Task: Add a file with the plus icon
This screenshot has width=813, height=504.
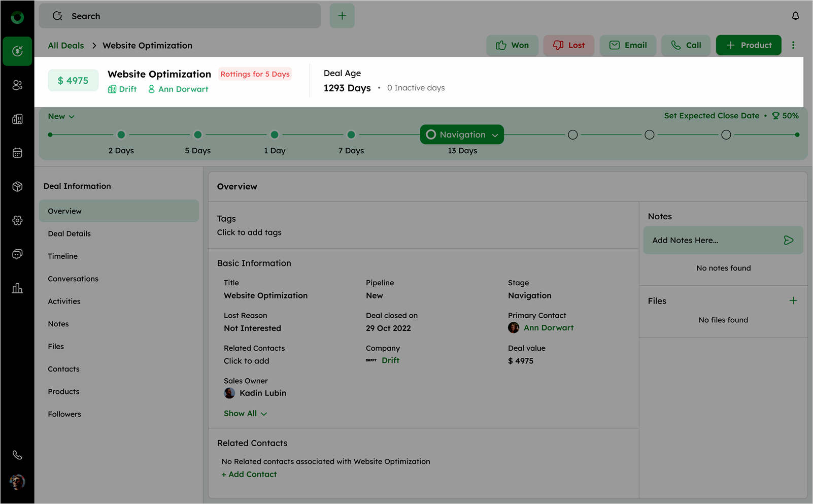Action: (x=793, y=301)
